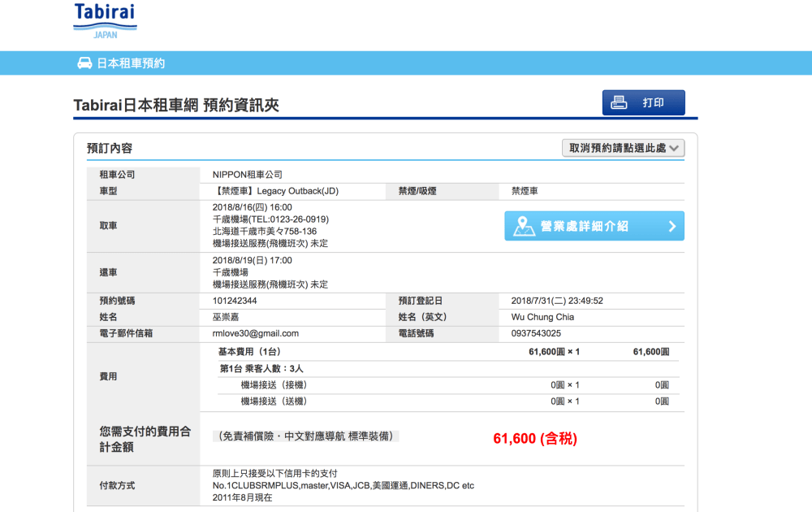The width and height of the screenshot is (812, 512).
Task: Open the 日本租車預約 navigation link
Action: 131,63
